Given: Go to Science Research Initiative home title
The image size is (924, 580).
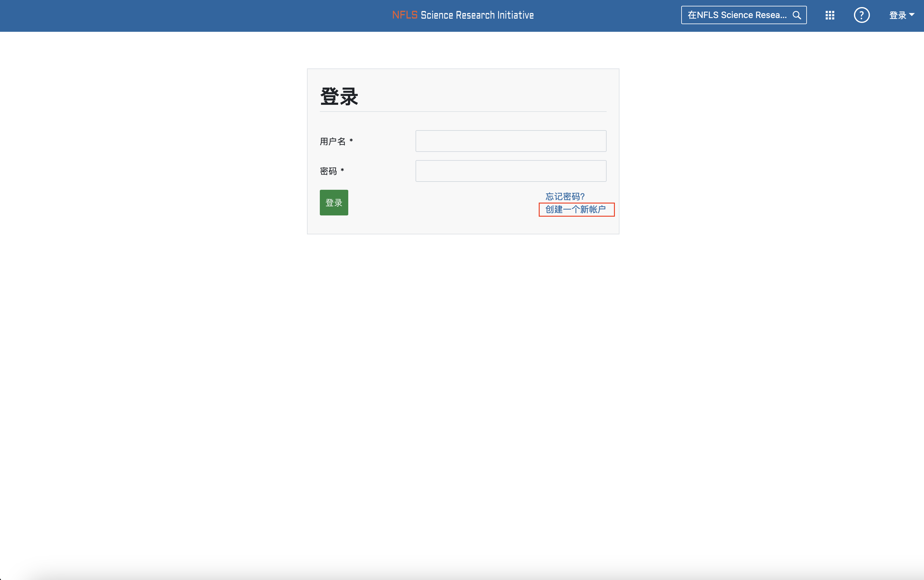Looking at the screenshot, I should 477,15.
